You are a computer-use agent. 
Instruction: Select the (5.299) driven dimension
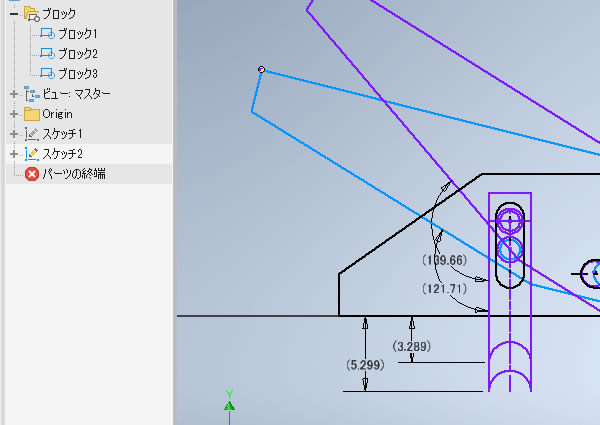pos(365,365)
